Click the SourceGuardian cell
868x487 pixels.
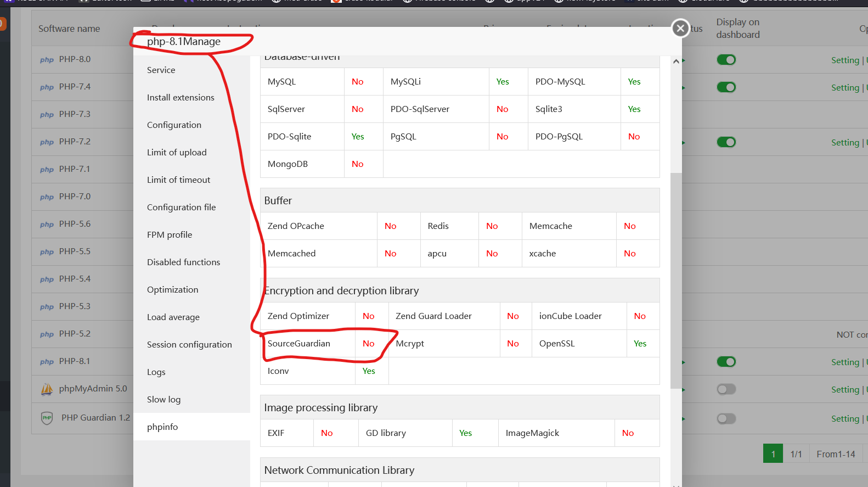tap(308, 343)
